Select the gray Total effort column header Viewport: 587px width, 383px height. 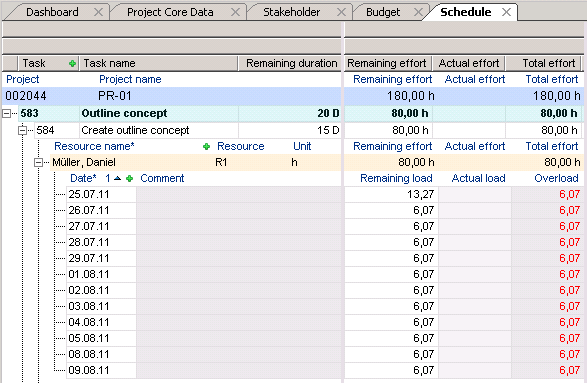pos(544,63)
